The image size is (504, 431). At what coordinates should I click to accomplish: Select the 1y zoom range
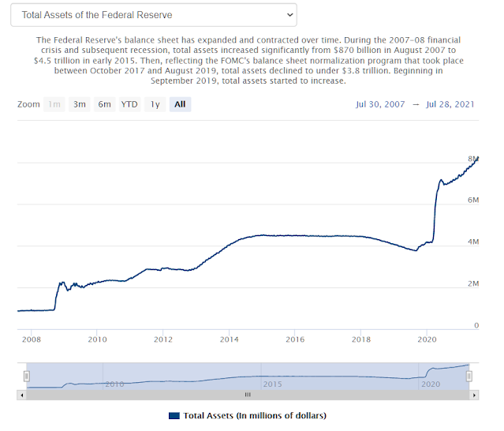pos(155,104)
